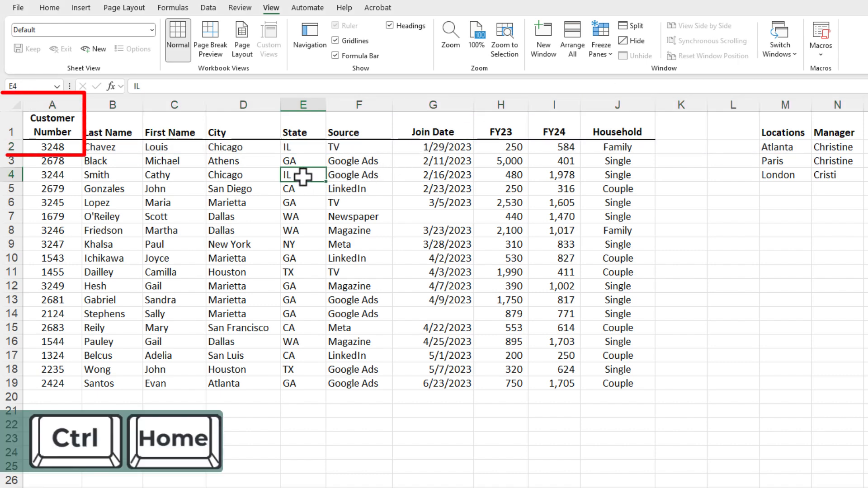Open the View menu tab
This screenshot has height=488, width=868.
pos(271,7)
